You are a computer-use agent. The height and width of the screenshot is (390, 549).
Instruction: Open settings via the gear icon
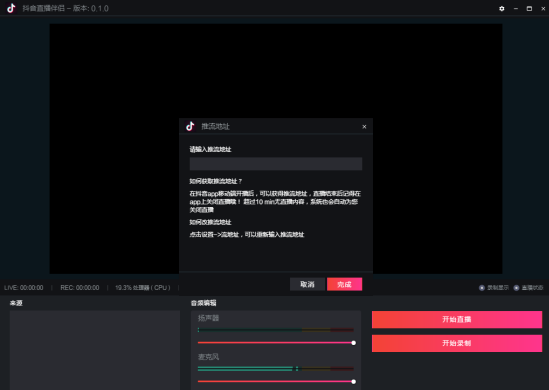[x=502, y=8]
